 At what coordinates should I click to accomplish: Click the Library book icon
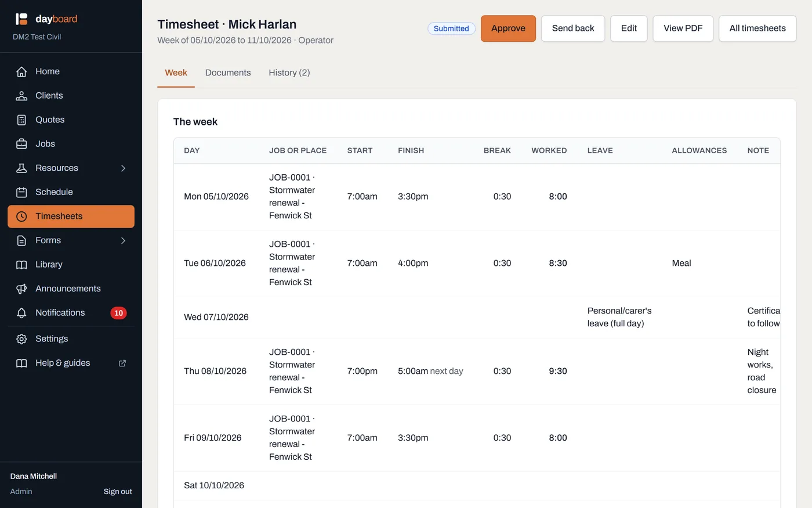(x=21, y=265)
